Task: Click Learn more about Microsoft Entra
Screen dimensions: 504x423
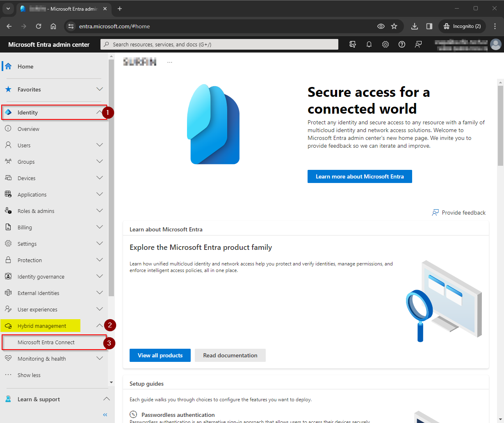Action: [360, 176]
